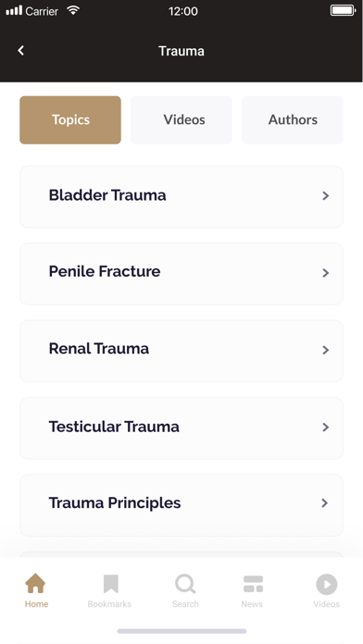Open Trauma Principles chevron arrow
363x644 pixels.
[x=325, y=503]
